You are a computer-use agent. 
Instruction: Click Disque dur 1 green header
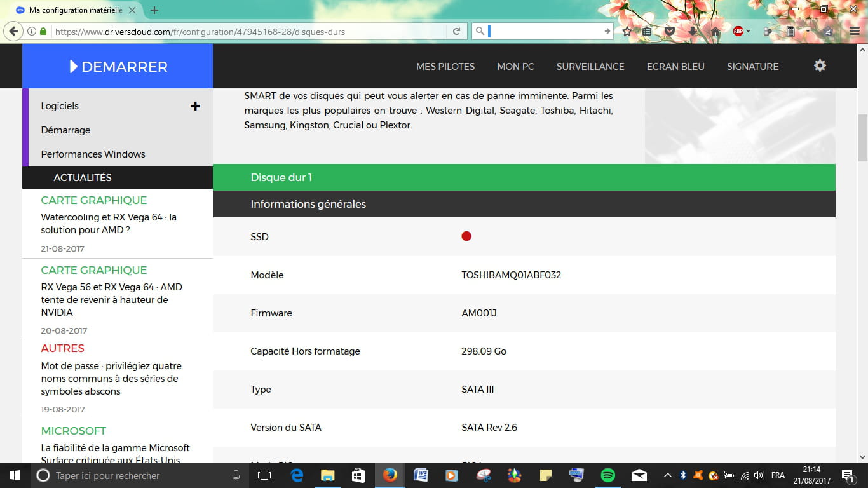point(524,177)
